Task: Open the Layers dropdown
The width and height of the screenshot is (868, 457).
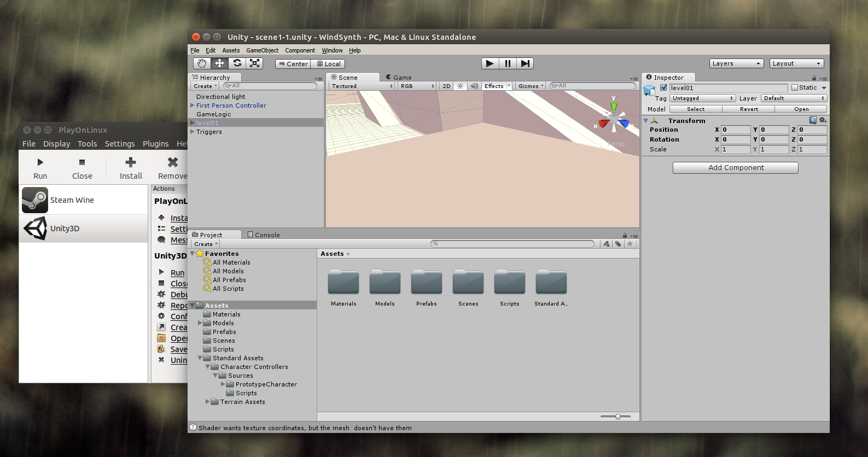Action: pos(736,63)
